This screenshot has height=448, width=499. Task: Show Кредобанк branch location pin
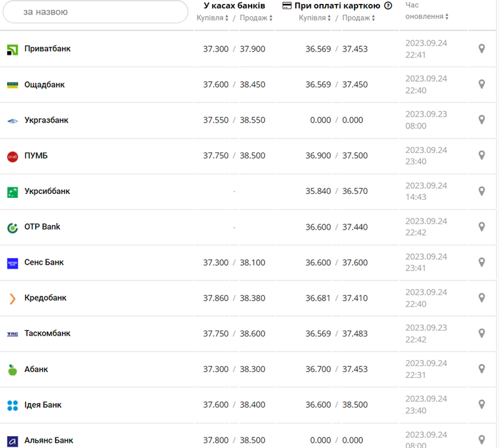tap(482, 298)
